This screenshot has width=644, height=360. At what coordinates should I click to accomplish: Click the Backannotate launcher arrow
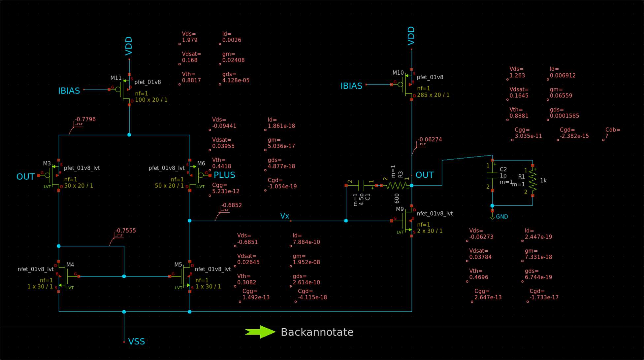260,332
